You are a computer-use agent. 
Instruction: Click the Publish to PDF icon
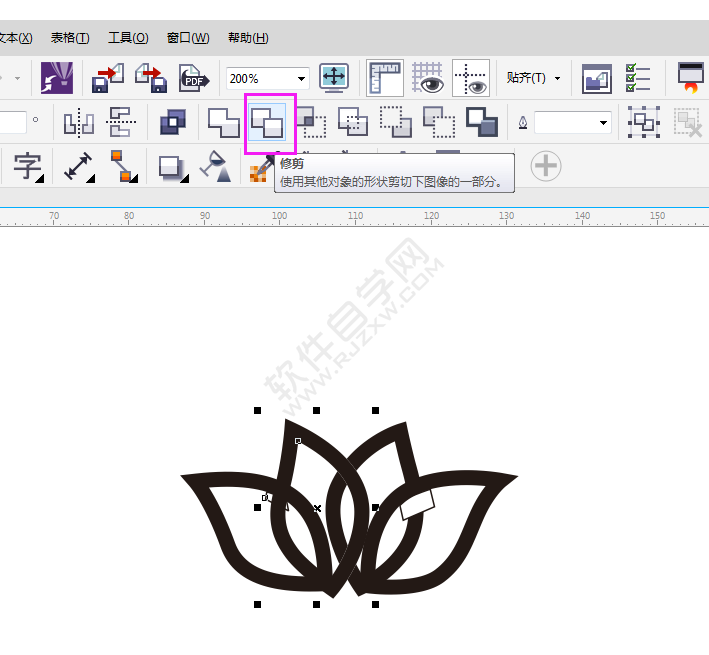click(x=194, y=78)
